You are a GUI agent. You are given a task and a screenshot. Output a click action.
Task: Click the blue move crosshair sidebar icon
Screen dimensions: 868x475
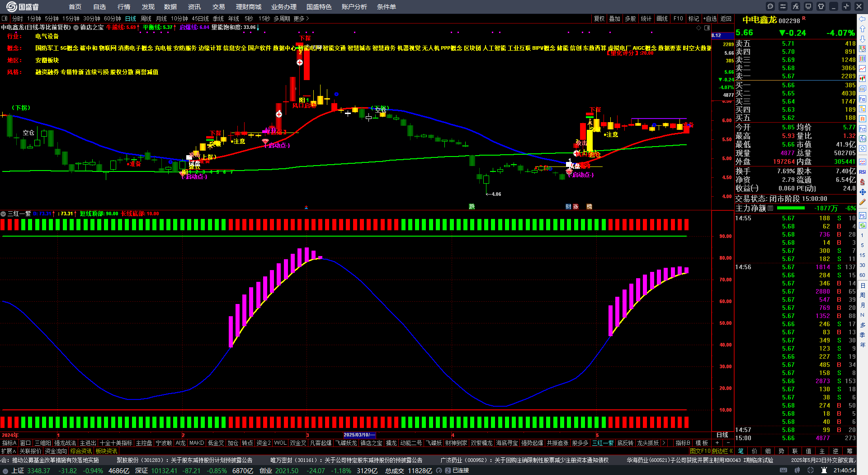(x=863, y=192)
